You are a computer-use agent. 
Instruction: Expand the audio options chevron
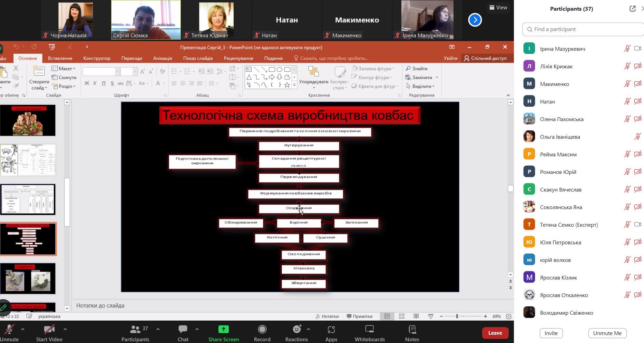23,329
